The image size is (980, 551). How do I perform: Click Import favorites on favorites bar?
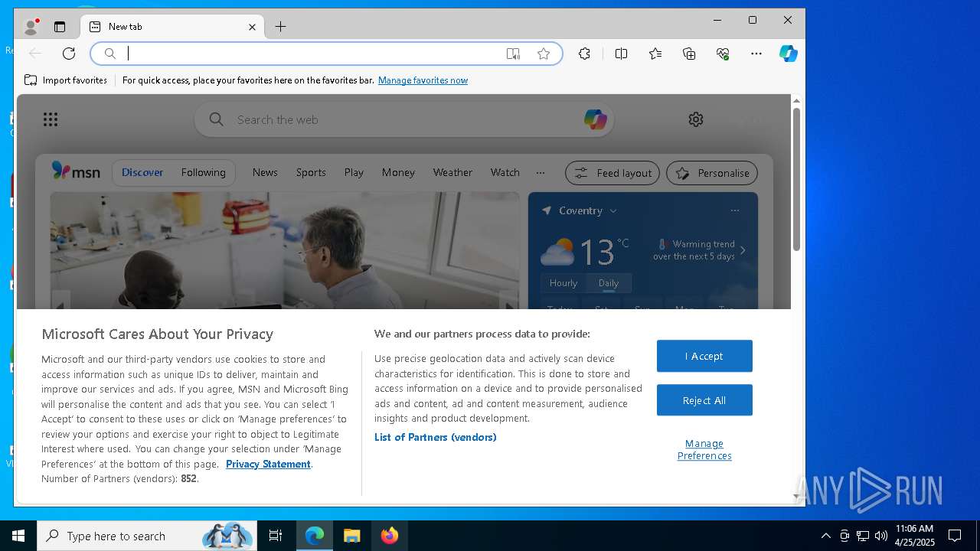(x=66, y=80)
